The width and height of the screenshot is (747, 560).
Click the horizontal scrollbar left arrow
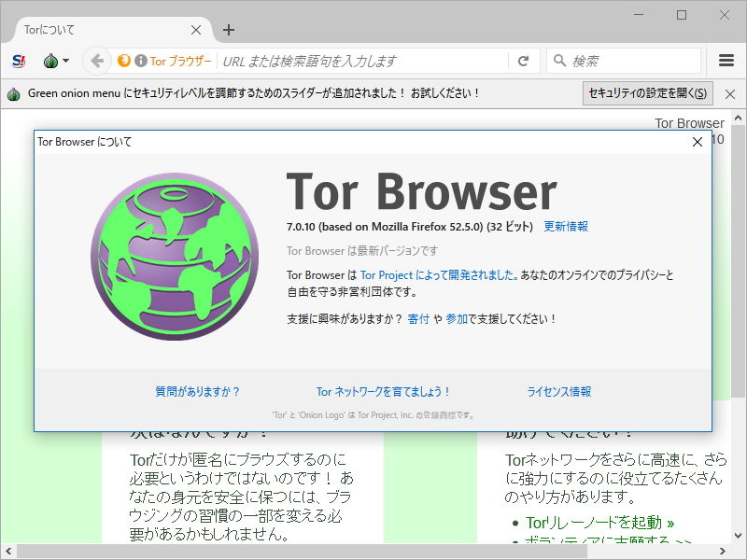(8, 552)
